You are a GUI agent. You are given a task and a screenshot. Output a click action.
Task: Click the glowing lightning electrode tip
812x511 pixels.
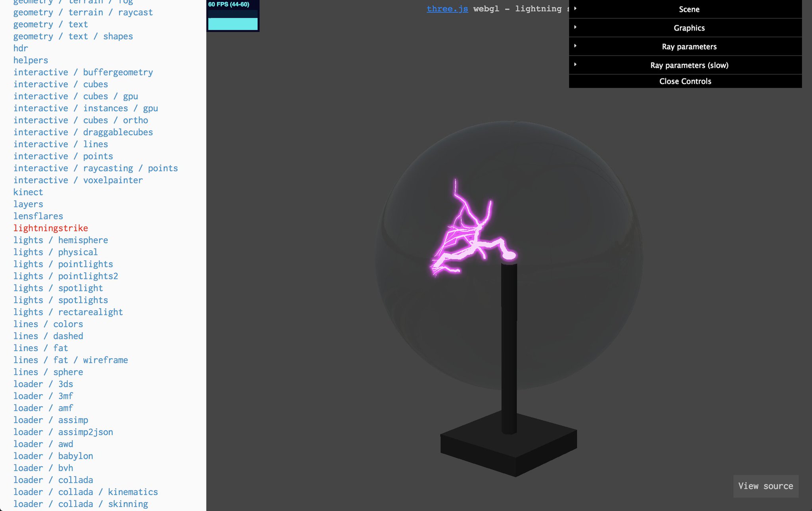tap(509, 255)
